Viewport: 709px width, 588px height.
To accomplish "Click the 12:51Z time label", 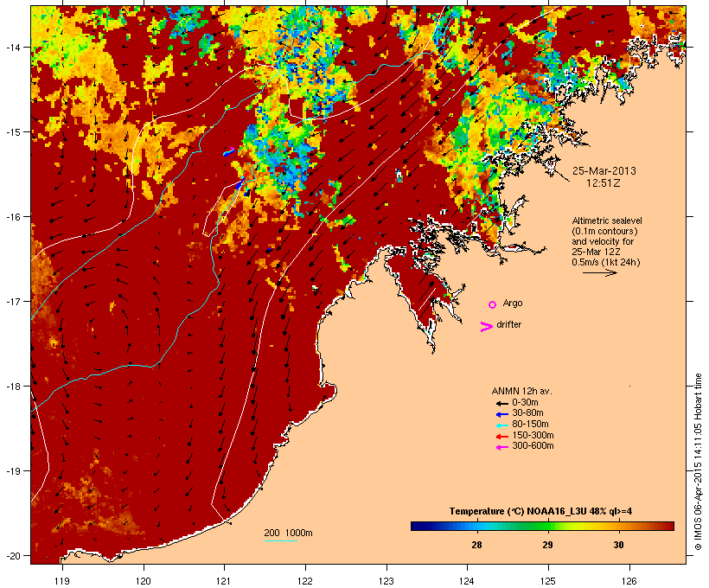I will pyautogui.click(x=604, y=183).
